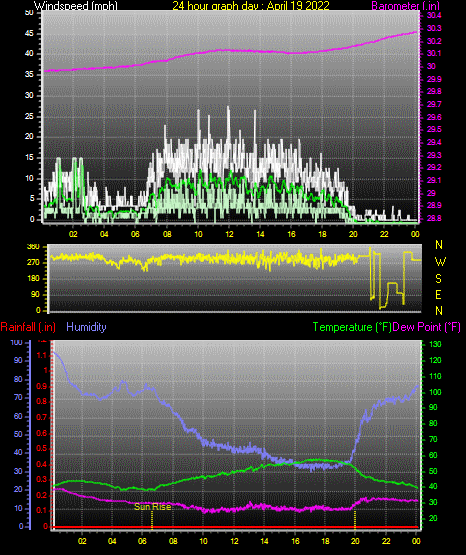Click hour 20 under the windspeed chart

(353, 234)
